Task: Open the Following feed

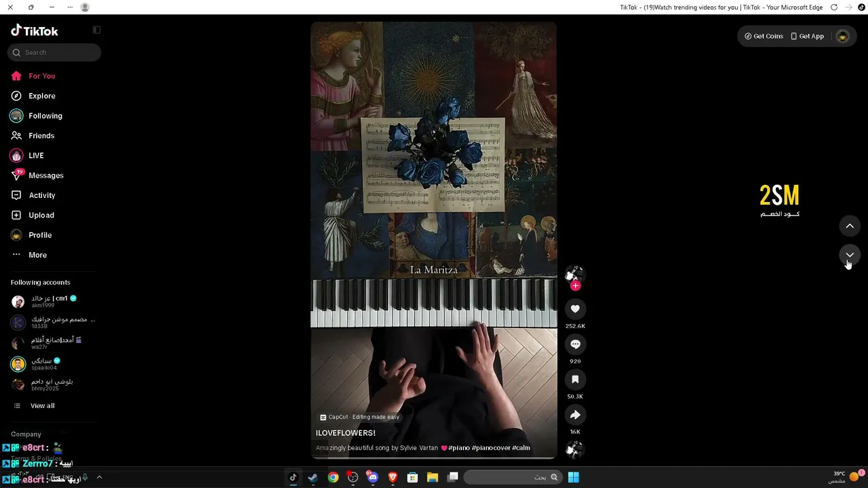Action: tap(45, 116)
